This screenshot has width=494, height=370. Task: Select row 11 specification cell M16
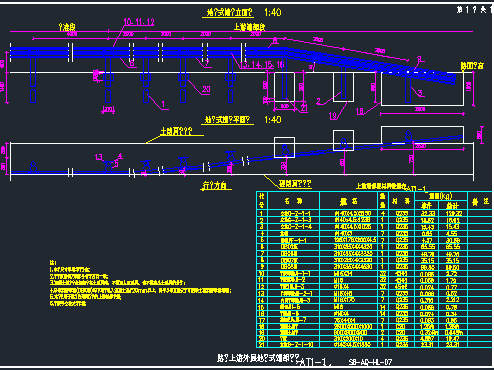point(339,280)
